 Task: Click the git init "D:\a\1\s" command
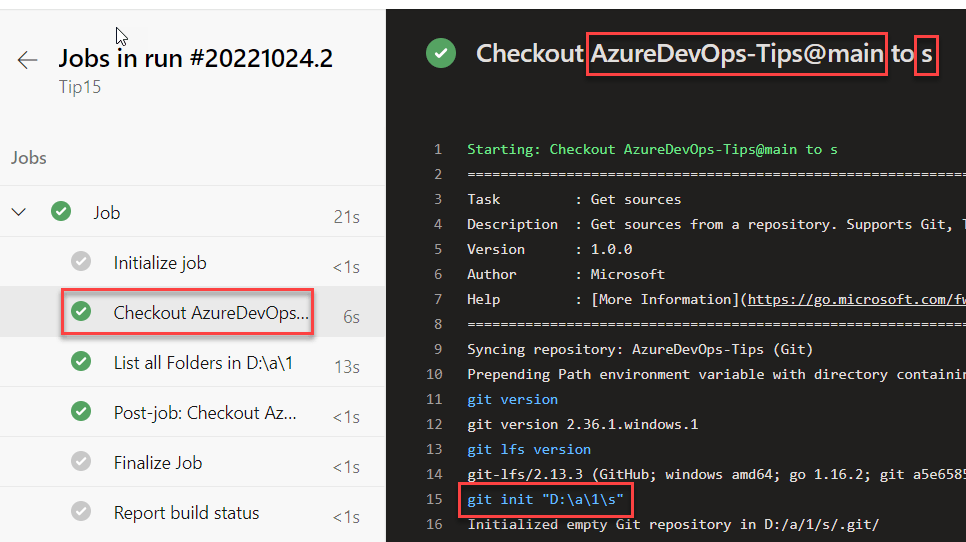[546, 499]
